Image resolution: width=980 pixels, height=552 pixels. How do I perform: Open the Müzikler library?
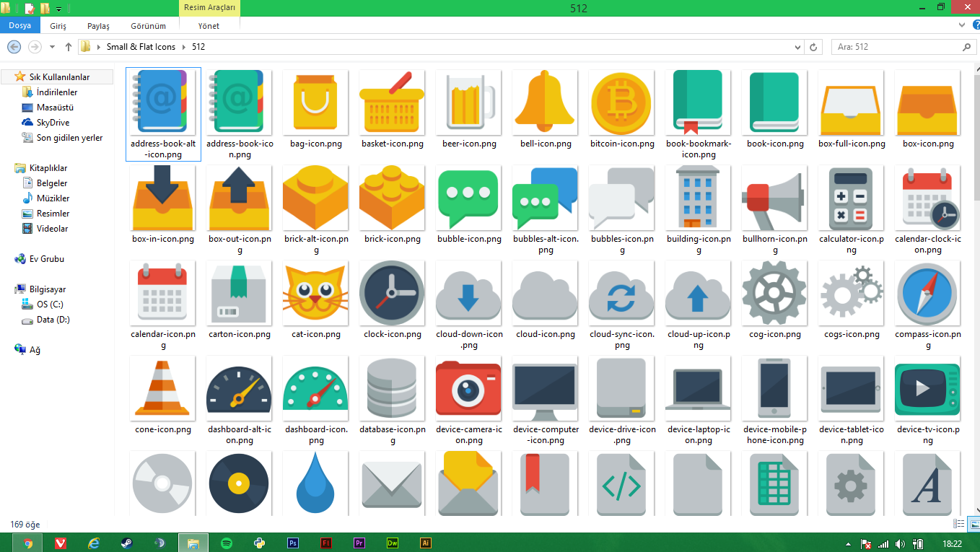(53, 198)
